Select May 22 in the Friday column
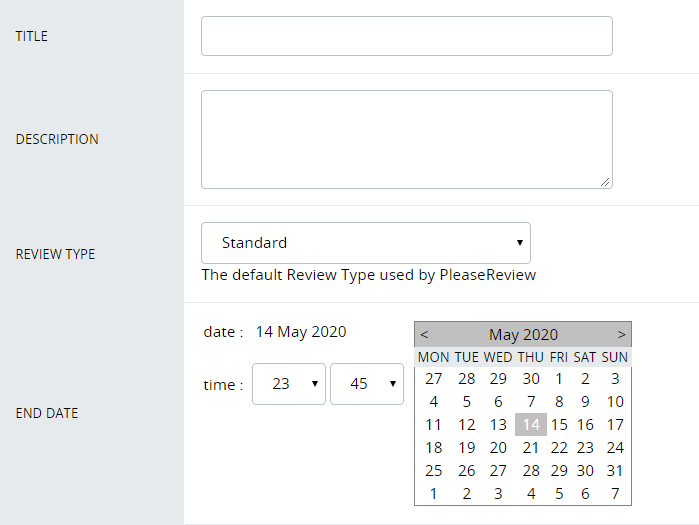 coord(559,448)
